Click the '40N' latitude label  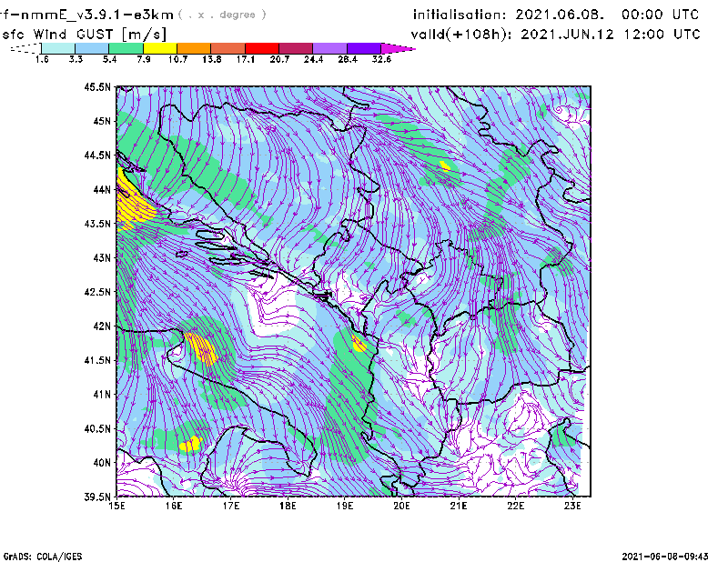[x=102, y=462]
